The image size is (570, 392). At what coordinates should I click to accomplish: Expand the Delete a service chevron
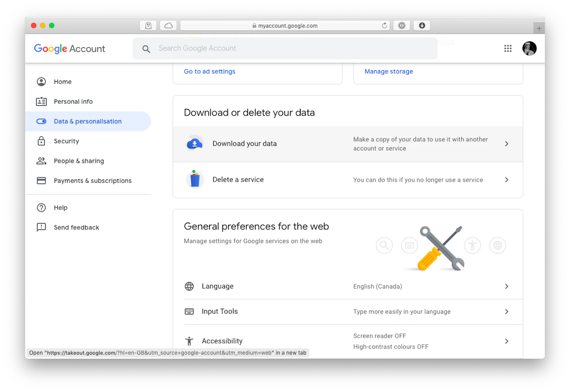[507, 180]
